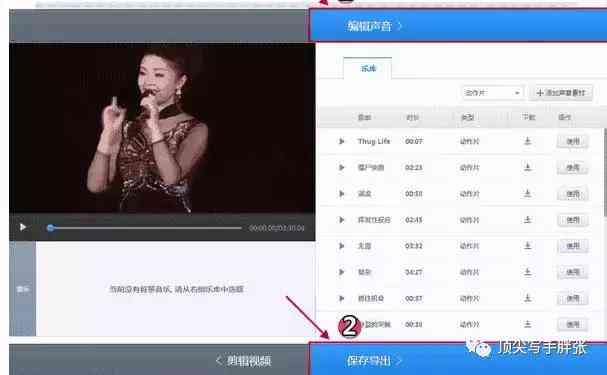607x375 pixels.
Task: Download the Thug Life track
Action: click(x=527, y=141)
